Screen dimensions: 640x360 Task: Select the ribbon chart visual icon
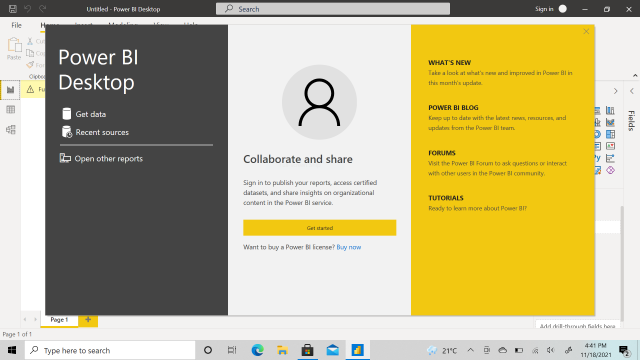tap(610, 122)
